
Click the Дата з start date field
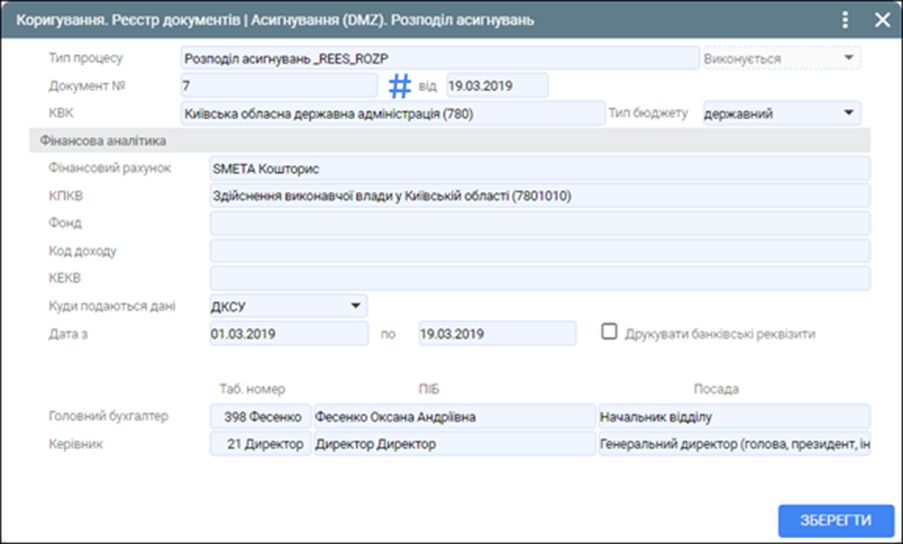click(288, 334)
